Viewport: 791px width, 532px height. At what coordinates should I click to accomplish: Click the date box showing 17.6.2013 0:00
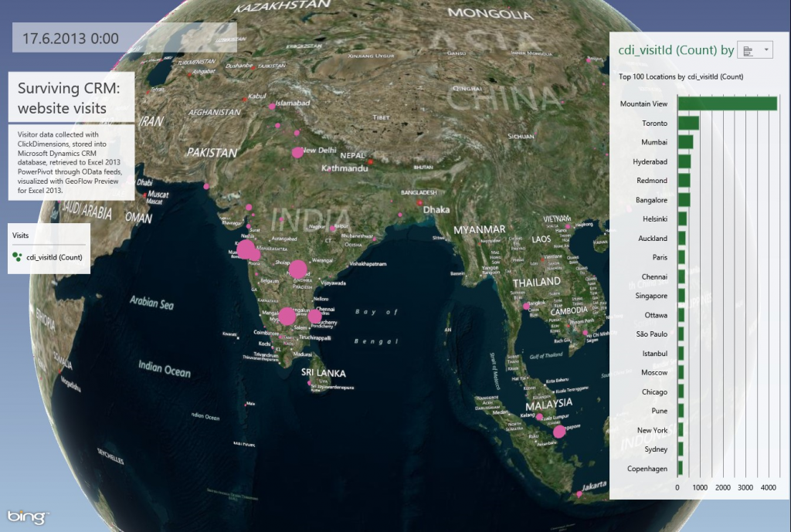pyautogui.click(x=124, y=38)
